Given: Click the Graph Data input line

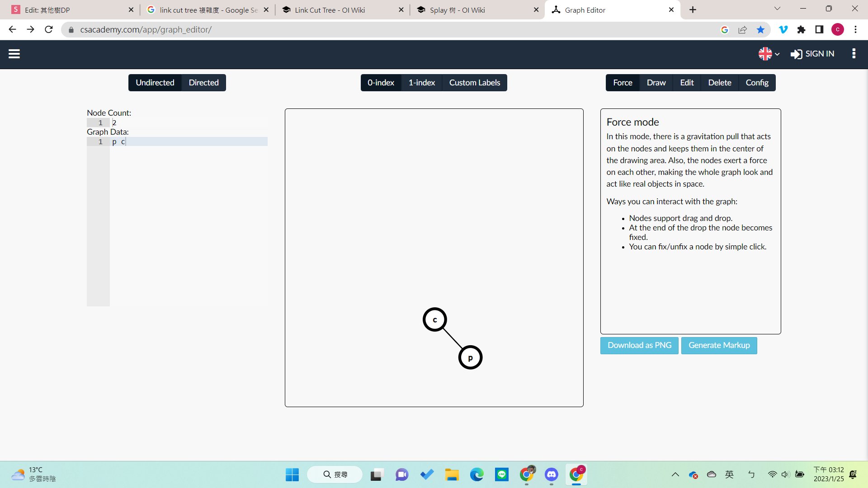Looking at the screenshot, I should pos(188,142).
